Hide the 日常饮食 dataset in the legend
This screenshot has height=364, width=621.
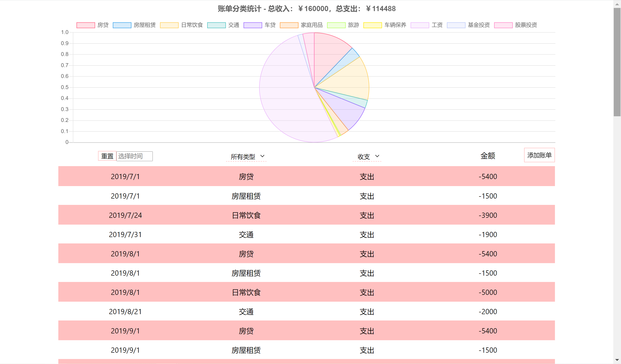tap(169, 25)
